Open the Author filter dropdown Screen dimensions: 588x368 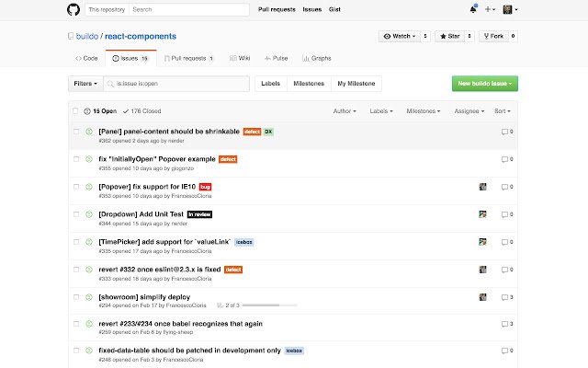345,111
